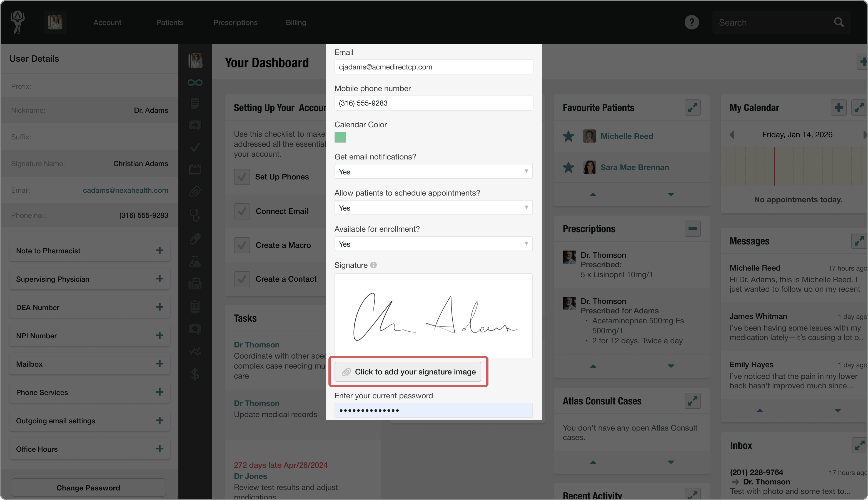
Task: Click the search magnifier icon
Action: (839, 22)
